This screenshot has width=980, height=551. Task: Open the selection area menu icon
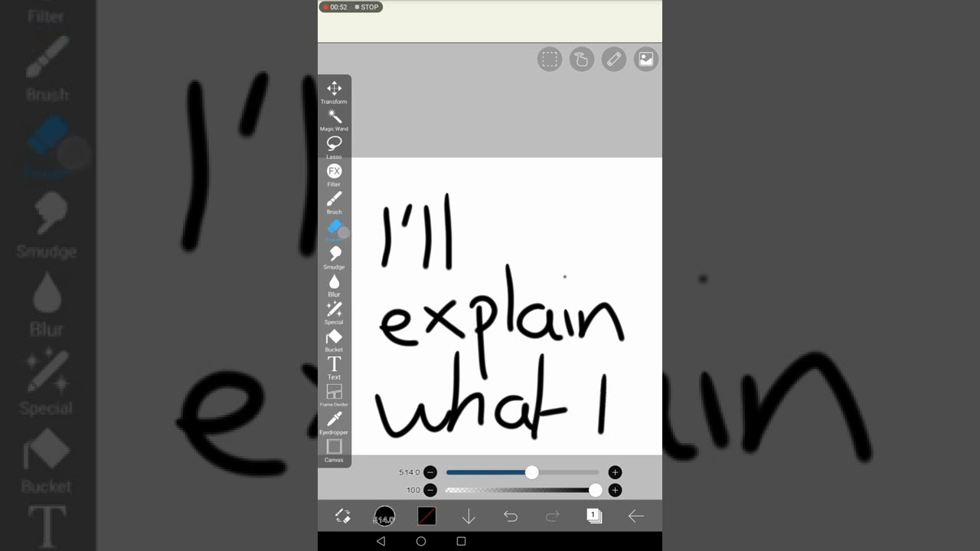[549, 59]
